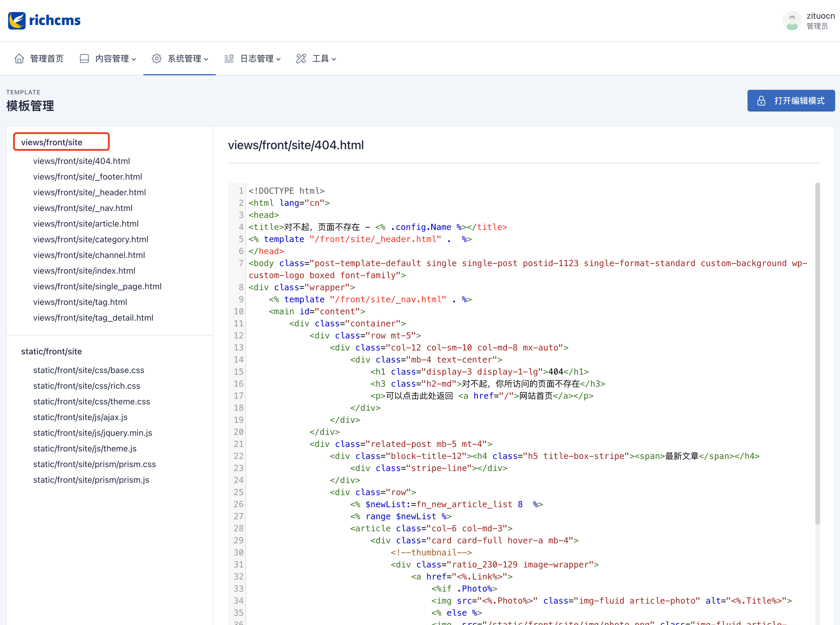Open static/front/site/js/theme.js file
Image resolution: width=840 pixels, height=625 pixels.
[x=85, y=448]
